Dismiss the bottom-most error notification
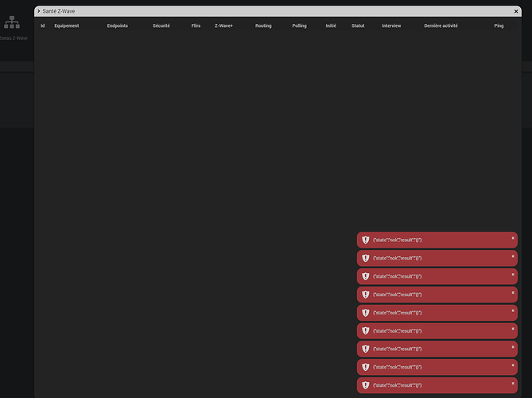The height and width of the screenshot is (398, 532). click(513, 384)
